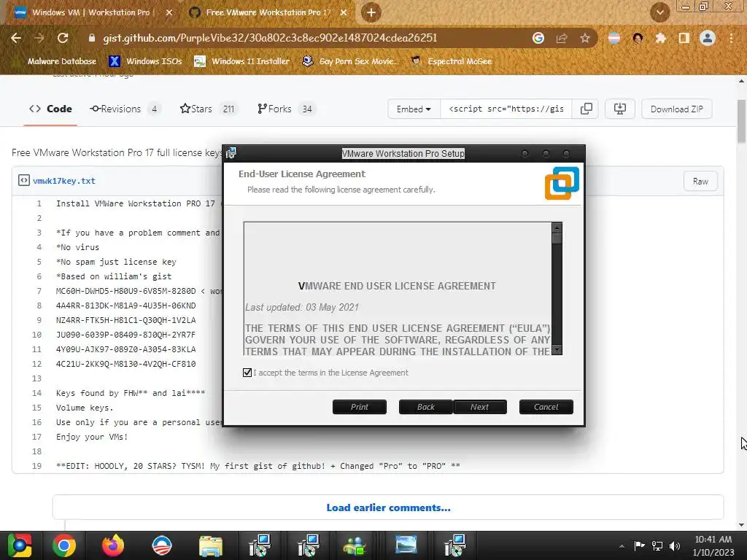
Task: Toggle the browser side panel icon
Action: 684,38
